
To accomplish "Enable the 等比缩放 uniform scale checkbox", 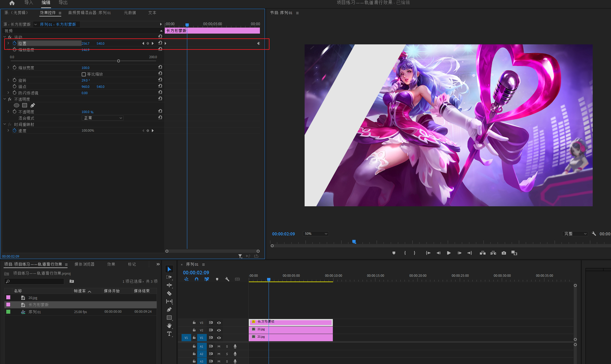I will (84, 74).
